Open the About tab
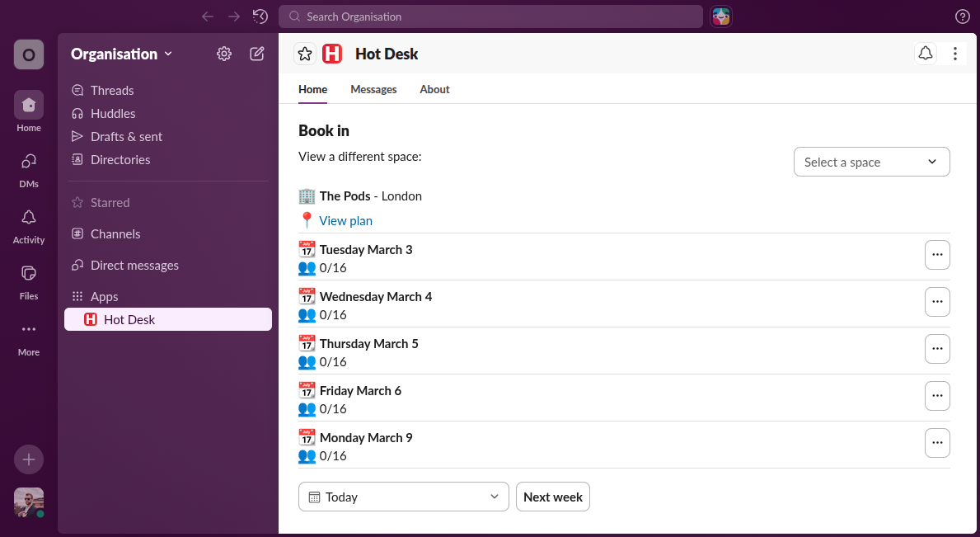Viewport: 980px width, 537px height. pos(434,89)
